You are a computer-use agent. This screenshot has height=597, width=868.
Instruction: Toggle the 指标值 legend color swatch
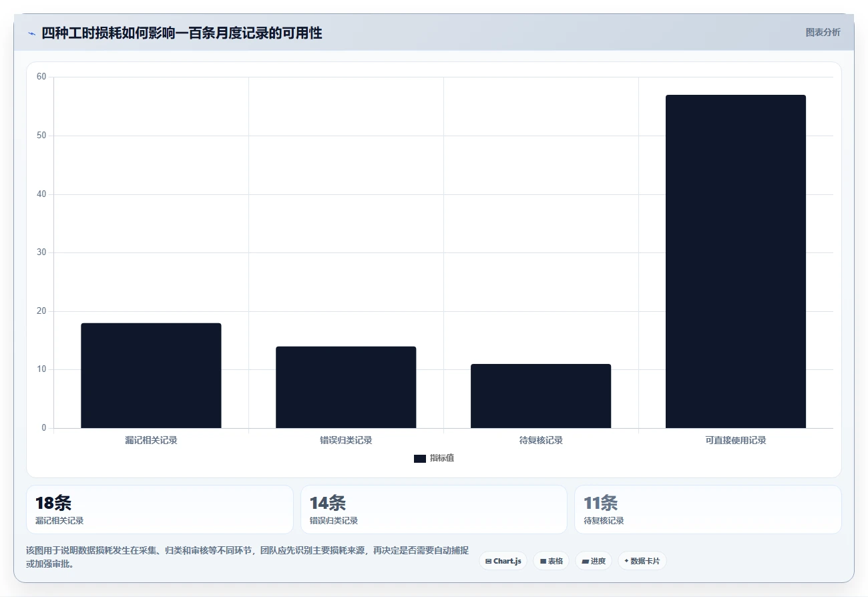[420, 458]
